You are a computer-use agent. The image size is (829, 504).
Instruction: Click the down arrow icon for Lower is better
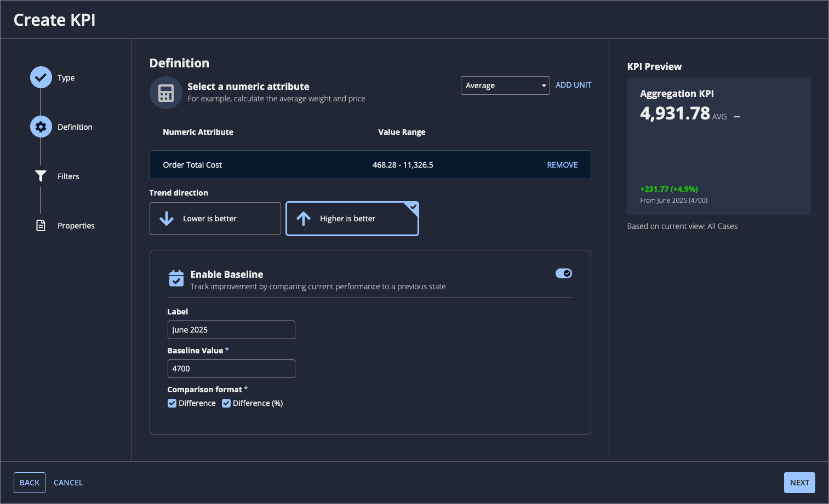pos(167,219)
